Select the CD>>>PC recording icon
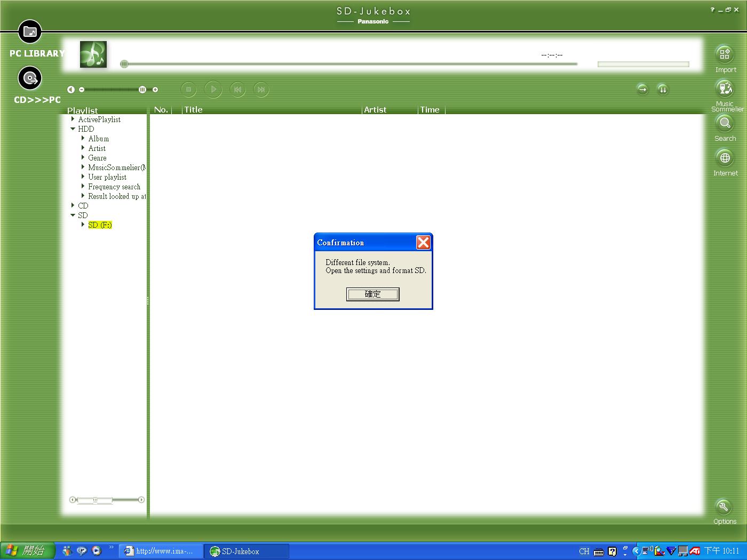The height and width of the screenshot is (560, 747). (30, 78)
